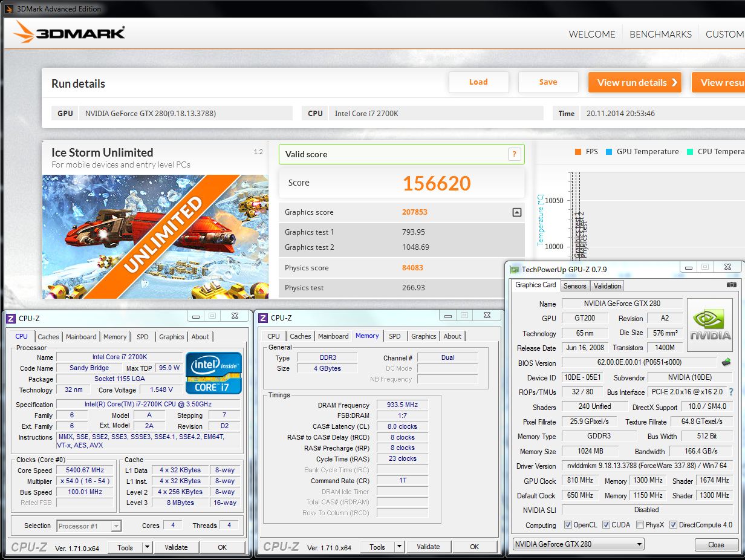Open SPD tab in Memory CPU-Z window
745x560 pixels.
[395, 336]
